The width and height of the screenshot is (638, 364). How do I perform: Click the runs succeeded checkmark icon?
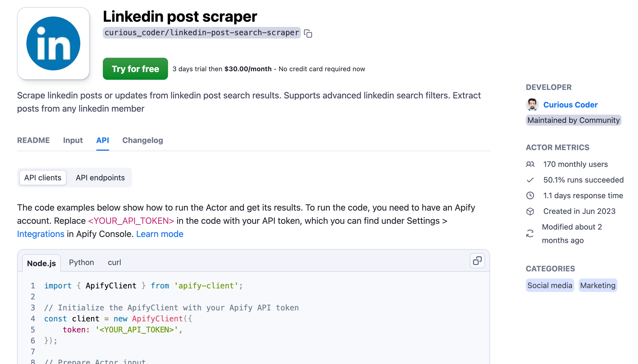click(x=530, y=180)
